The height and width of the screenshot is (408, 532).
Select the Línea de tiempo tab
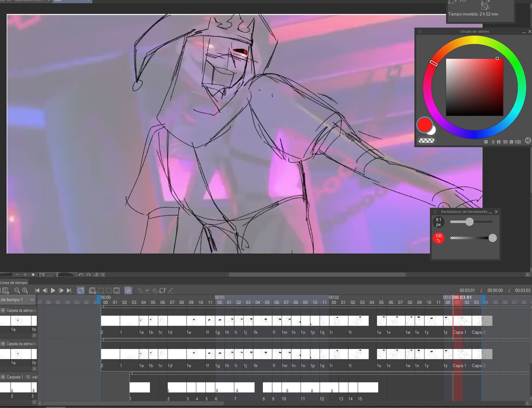tap(14, 282)
